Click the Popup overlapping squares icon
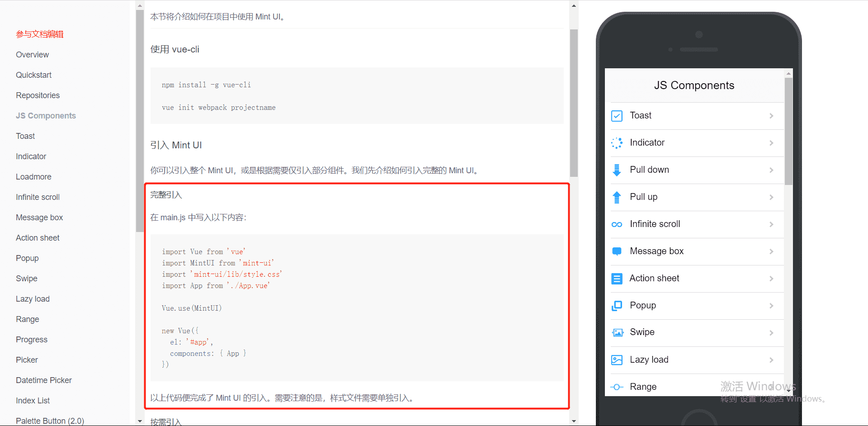The width and height of the screenshot is (868, 426). tap(617, 306)
